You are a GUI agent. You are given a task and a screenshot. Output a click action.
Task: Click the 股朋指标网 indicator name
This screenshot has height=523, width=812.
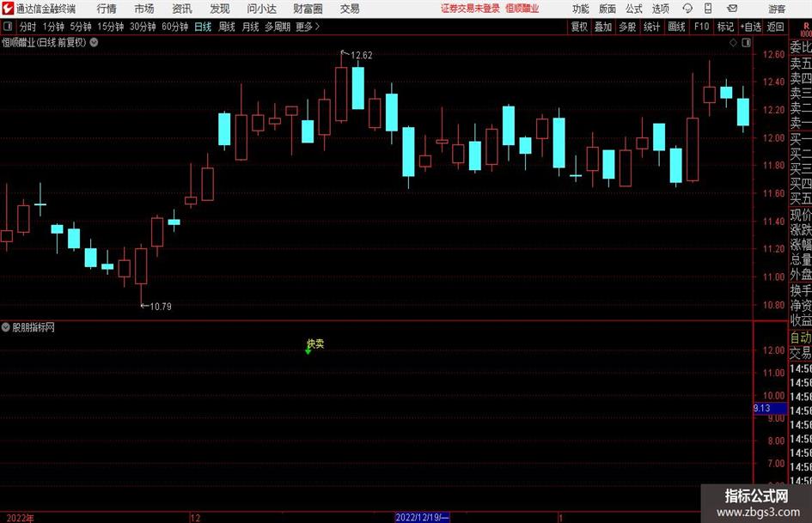point(34,327)
